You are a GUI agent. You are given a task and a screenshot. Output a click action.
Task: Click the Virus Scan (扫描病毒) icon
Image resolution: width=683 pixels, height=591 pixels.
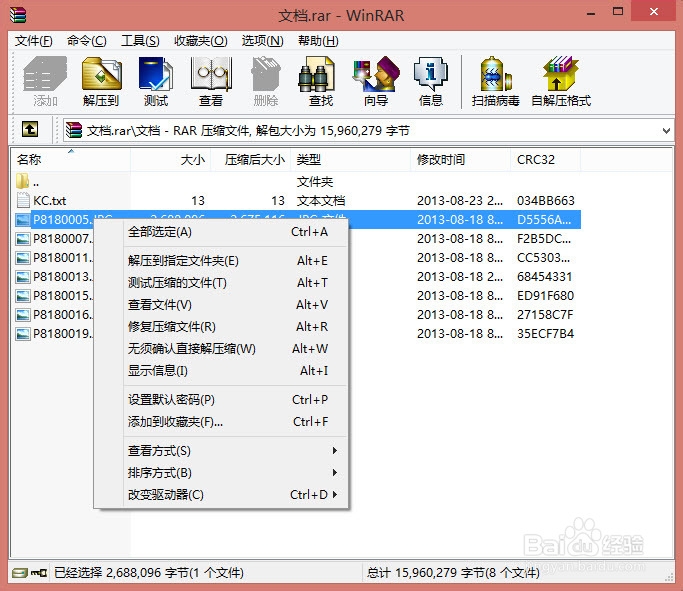point(496,81)
